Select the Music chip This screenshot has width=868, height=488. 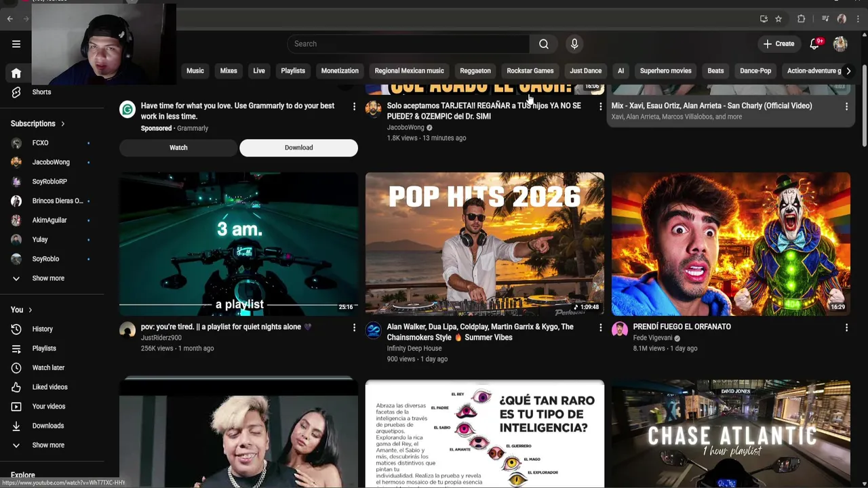click(x=195, y=71)
